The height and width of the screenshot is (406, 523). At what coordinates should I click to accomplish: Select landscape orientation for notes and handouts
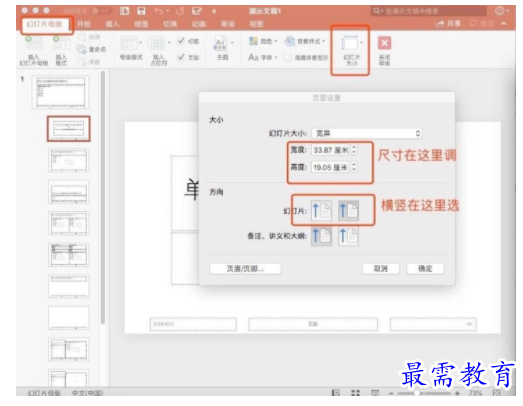(348, 236)
